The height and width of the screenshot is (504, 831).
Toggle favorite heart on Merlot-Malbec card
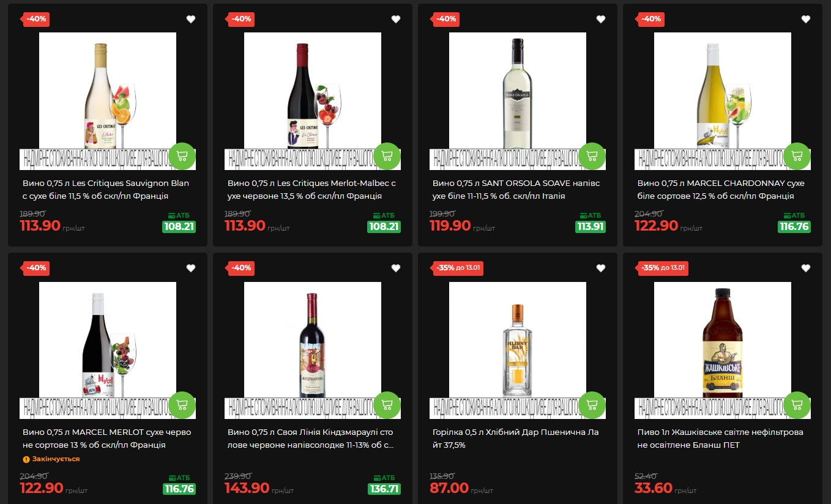[x=396, y=19]
